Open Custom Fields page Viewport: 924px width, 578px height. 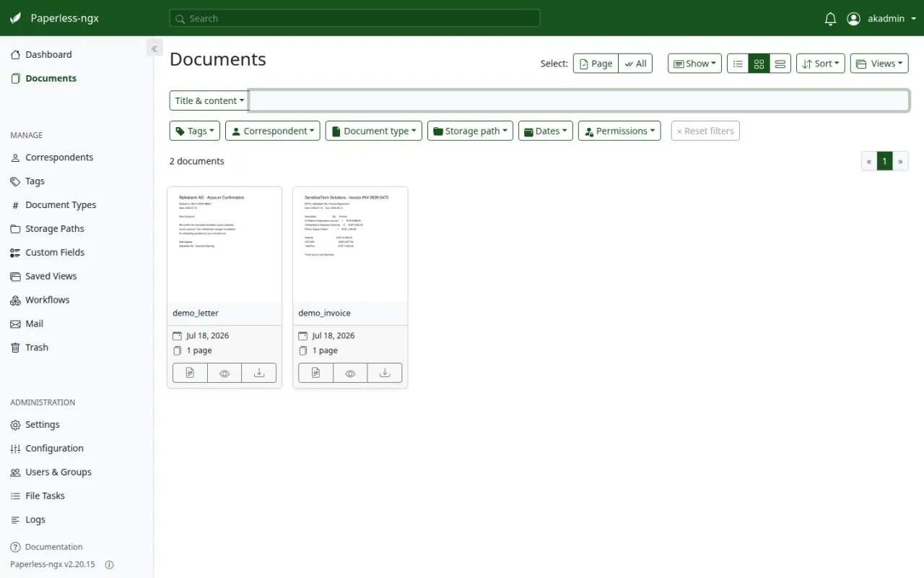(55, 253)
